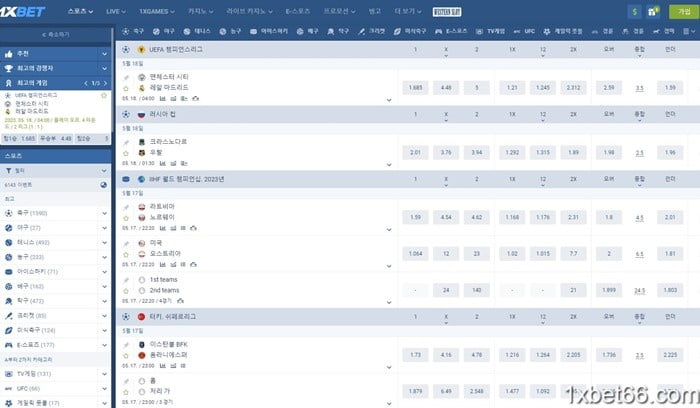Select 탁구 table tennis in sports bar
700x408 pixels.
coord(338,31)
